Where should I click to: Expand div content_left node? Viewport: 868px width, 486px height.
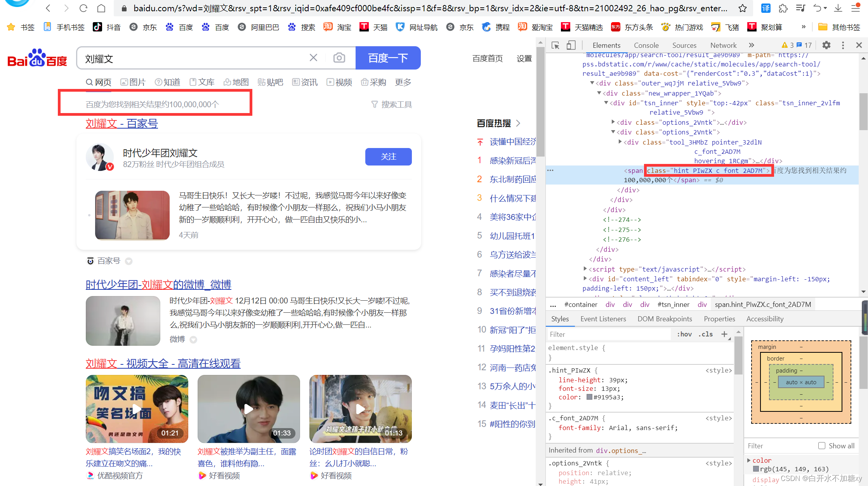585,279
